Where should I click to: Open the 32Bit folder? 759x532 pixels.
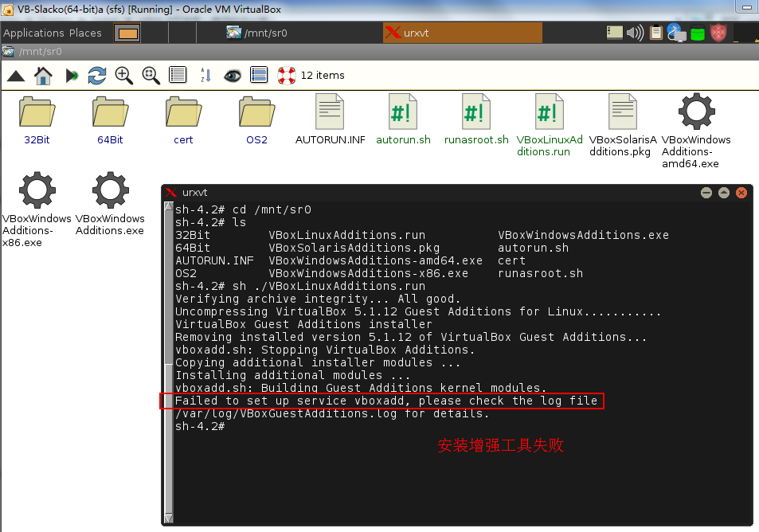pyautogui.click(x=37, y=120)
